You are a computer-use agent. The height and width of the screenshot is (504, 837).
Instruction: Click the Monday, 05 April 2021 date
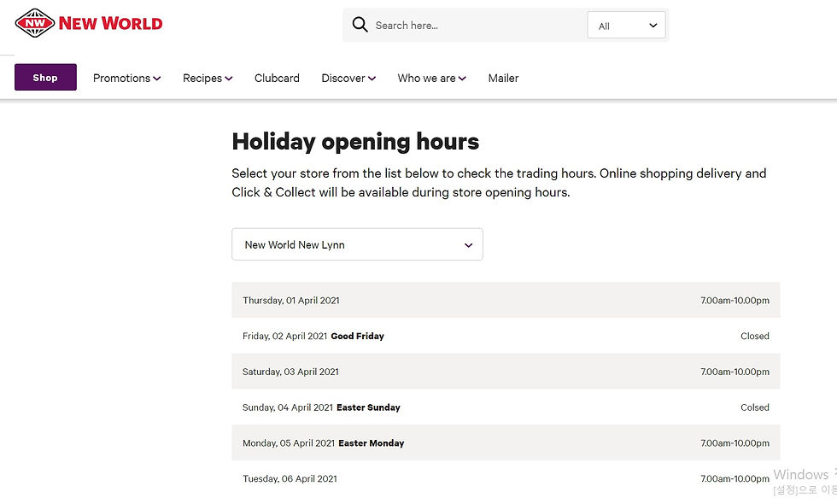289,443
